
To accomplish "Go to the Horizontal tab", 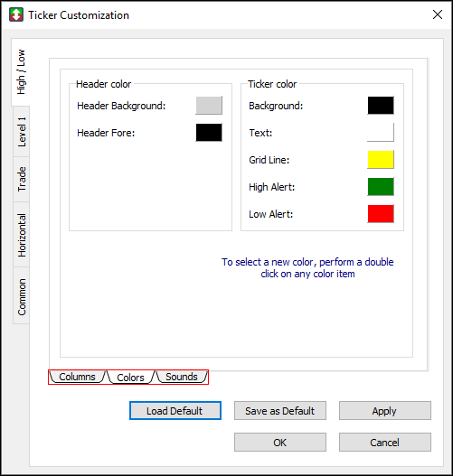I will tap(22, 235).
